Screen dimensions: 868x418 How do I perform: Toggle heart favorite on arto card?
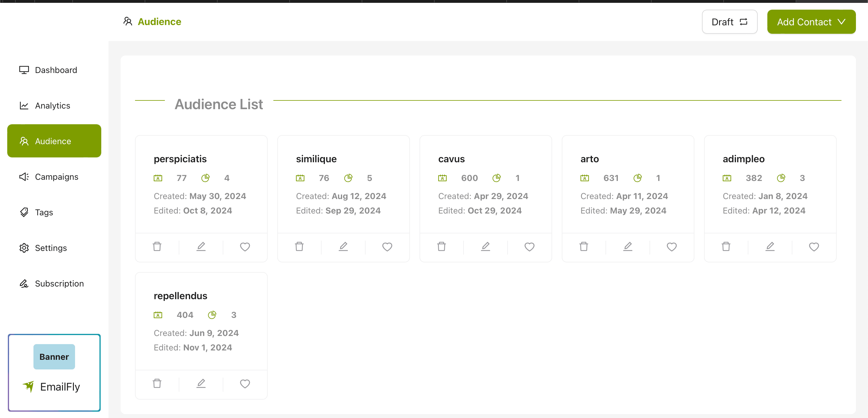point(671,246)
